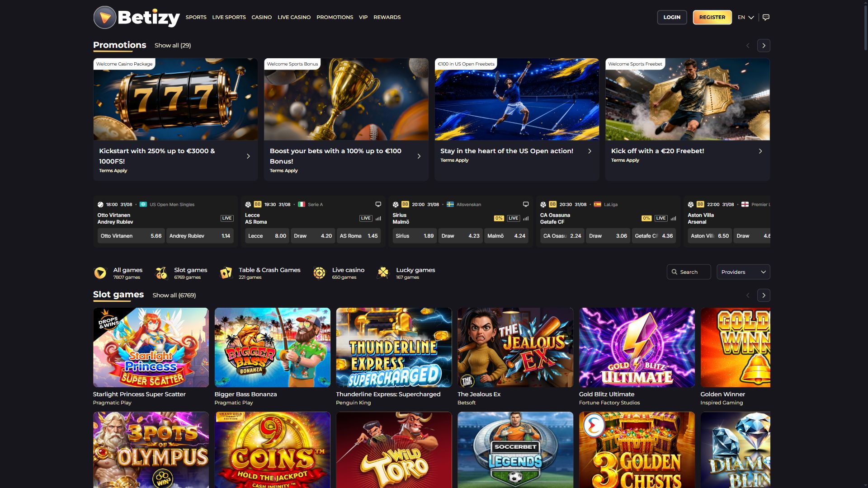Show all 6769 slot games
This screenshot has height=488, width=868.
pos(174,295)
